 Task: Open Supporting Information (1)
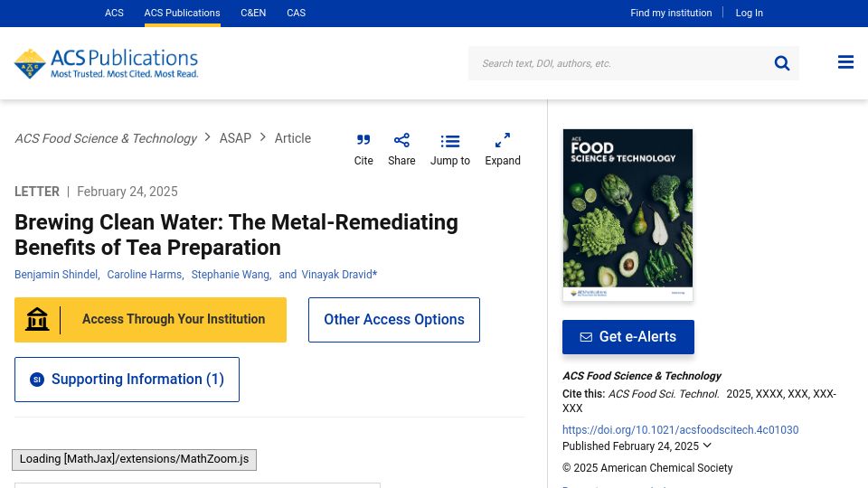point(127,380)
